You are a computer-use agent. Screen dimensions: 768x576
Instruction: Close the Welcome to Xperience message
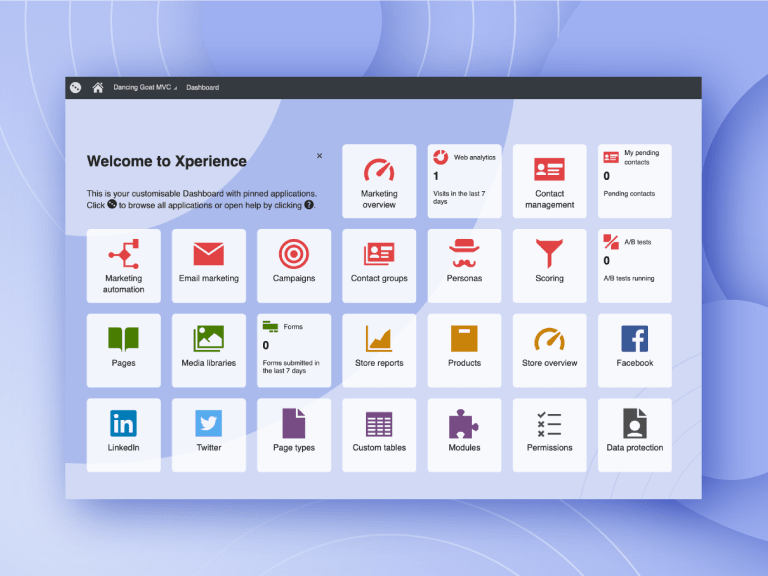(319, 156)
